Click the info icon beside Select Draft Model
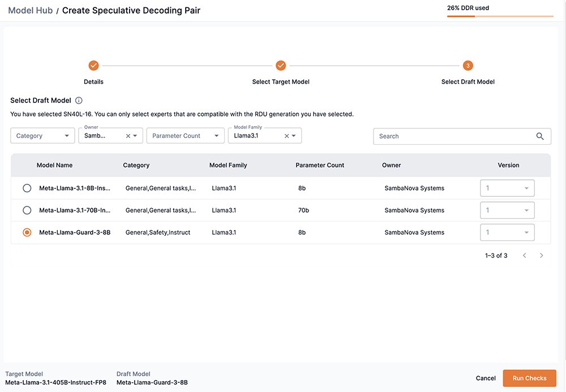 pyautogui.click(x=79, y=101)
